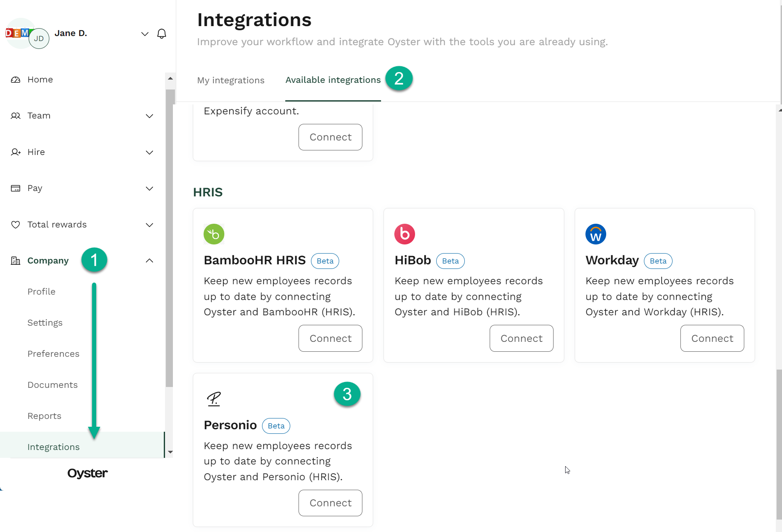The image size is (782, 532).
Task: Switch to My integrations tab
Action: pos(231,80)
